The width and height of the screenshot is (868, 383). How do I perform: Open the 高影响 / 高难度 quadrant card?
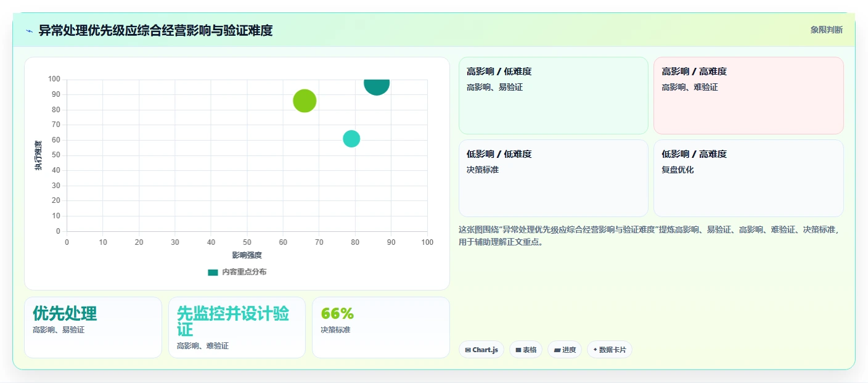pyautogui.click(x=748, y=96)
